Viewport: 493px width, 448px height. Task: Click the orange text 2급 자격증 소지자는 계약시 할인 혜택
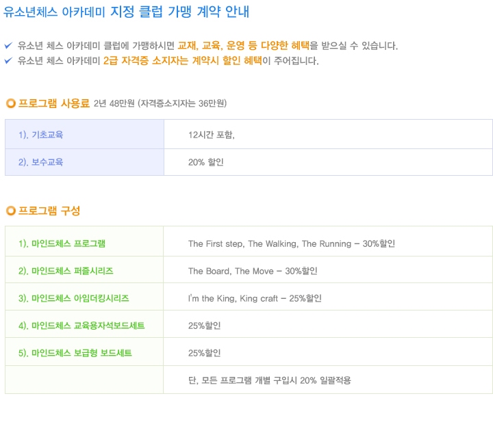tap(182, 60)
